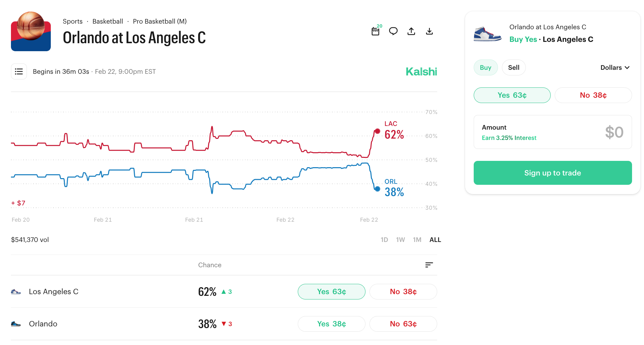
Task: Expand the Dollars dropdown
Action: point(615,67)
